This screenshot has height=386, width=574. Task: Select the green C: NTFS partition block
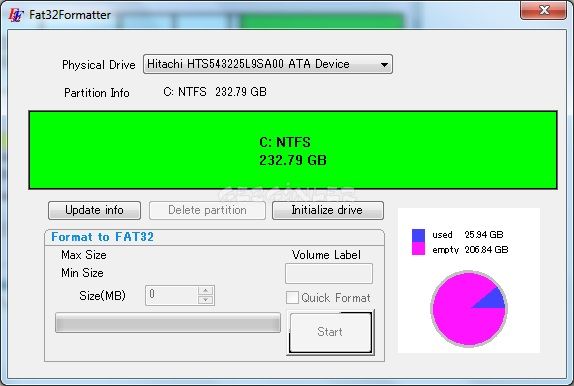pyautogui.click(x=293, y=150)
